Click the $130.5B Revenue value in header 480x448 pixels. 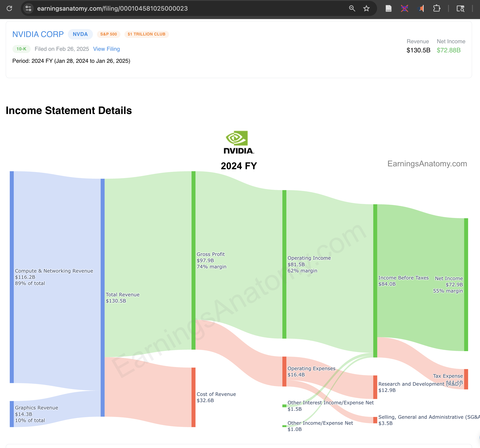(x=418, y=50)
